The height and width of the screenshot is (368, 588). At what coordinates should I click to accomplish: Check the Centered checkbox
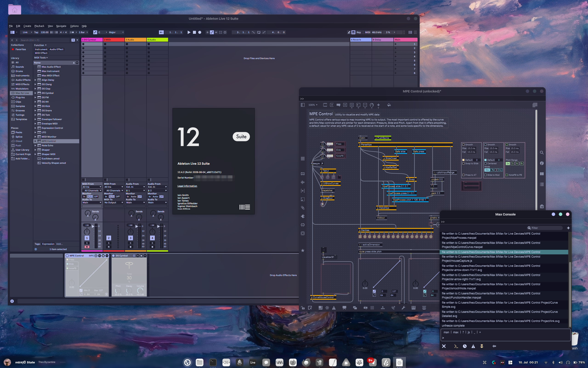pos(486,164)
